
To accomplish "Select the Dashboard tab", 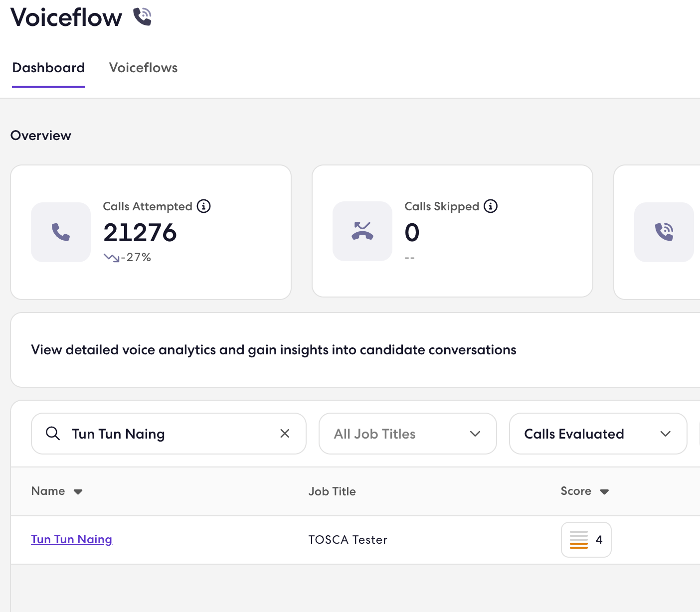I will [x=48, y=68].
